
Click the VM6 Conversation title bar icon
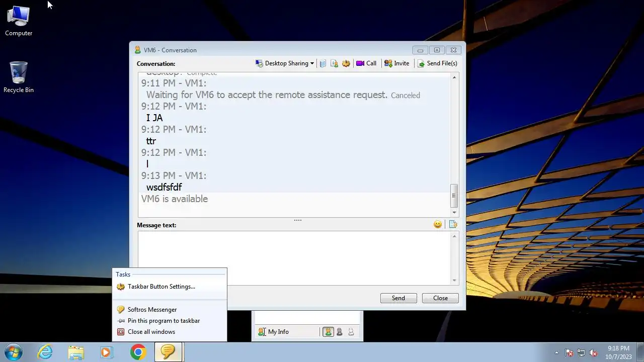(x=137, y=50)
